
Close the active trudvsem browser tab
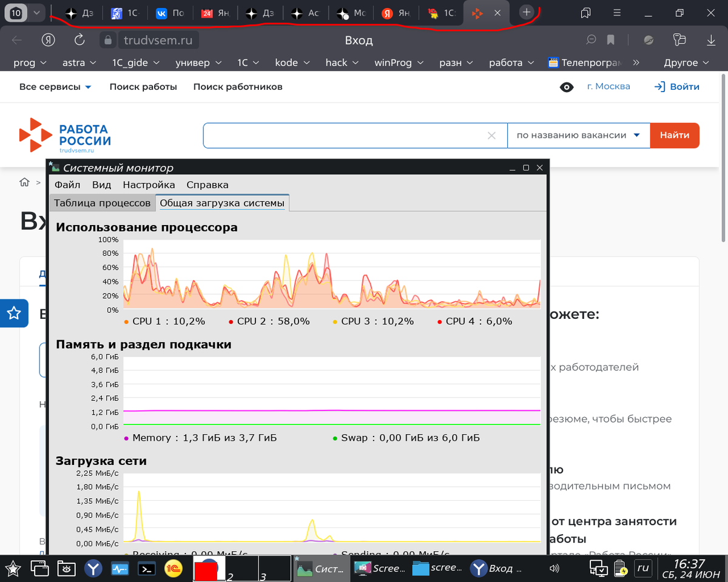[x=497, y=13]
